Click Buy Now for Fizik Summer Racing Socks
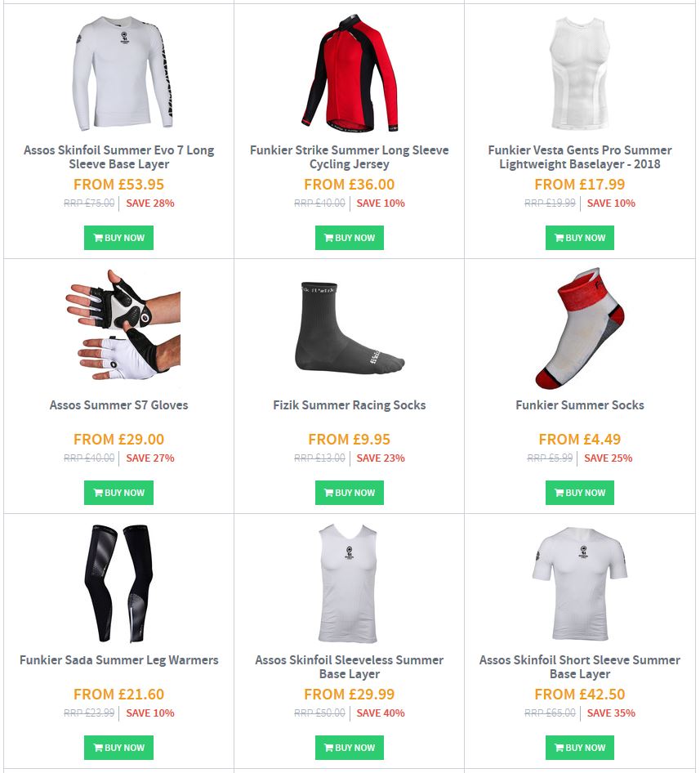Viewport: 700px width, 773px height. (x=349, y=493)
